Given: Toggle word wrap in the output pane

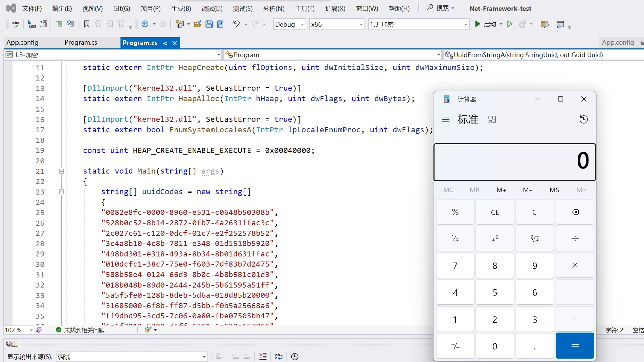Looking at the screenshot, I should pos(279,356).
